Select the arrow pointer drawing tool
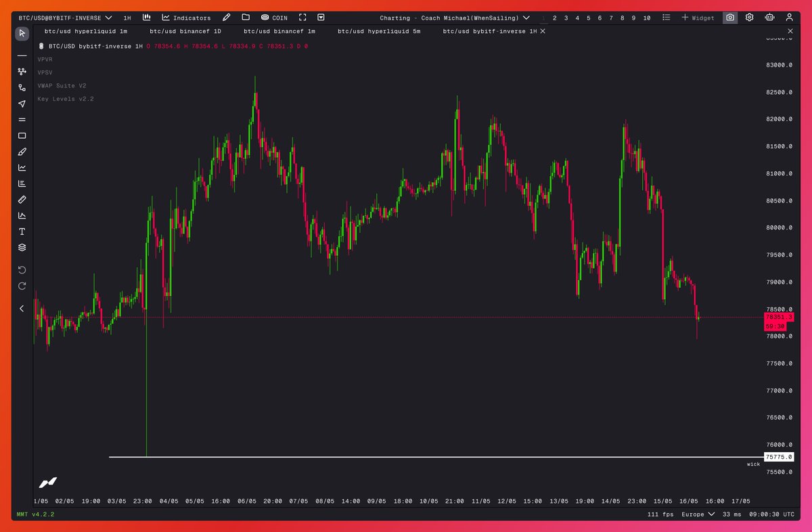 click(22, 104)
